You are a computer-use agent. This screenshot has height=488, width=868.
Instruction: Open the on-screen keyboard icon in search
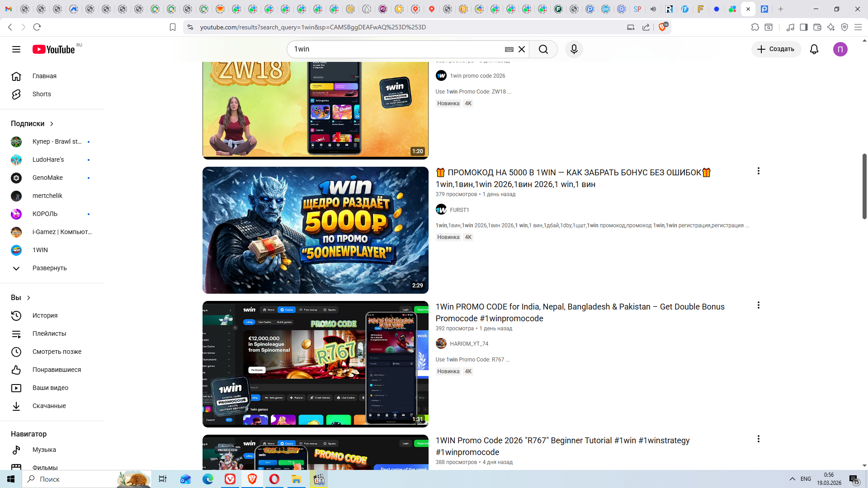coord(509,49)
